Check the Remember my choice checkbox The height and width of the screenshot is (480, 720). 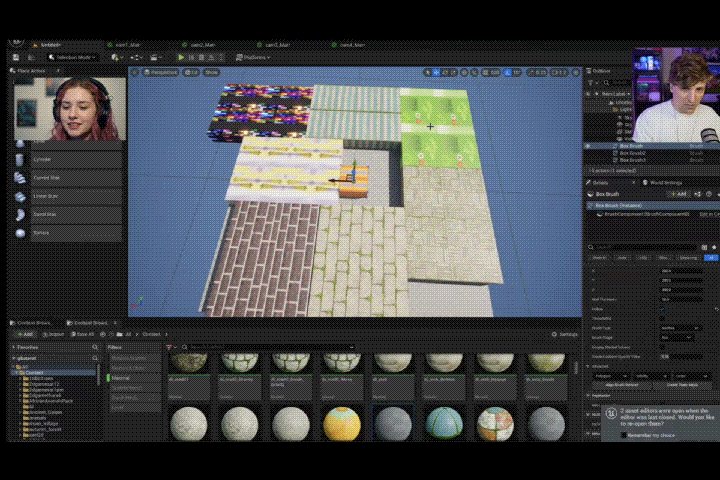pyautogui.click(x=625, y=435)
